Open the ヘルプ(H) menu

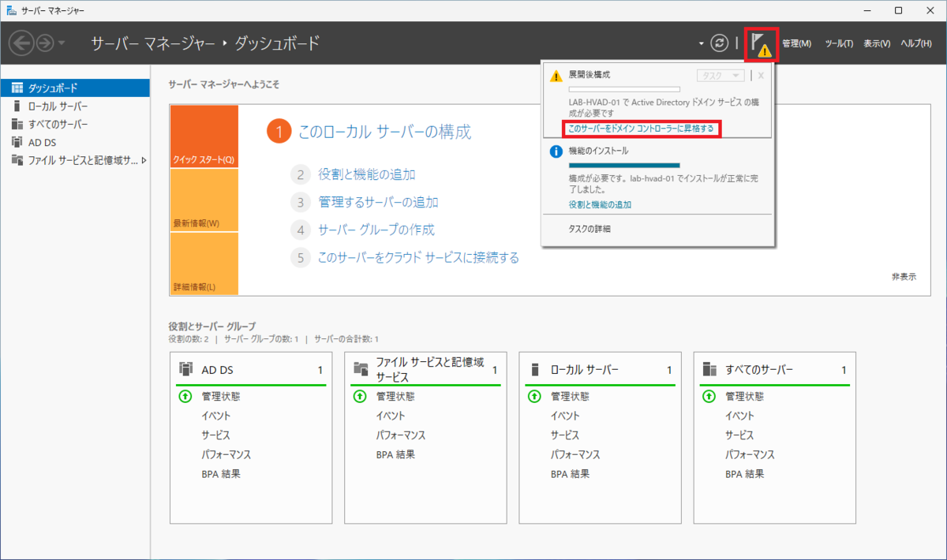click(915, 43)
